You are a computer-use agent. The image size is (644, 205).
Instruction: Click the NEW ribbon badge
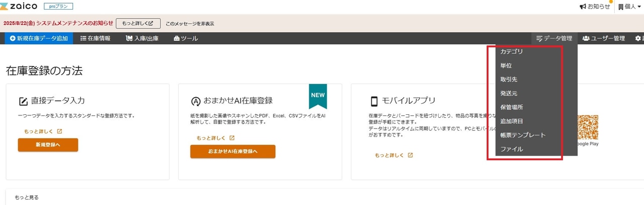pyautogui.click(x=318, y=96)
